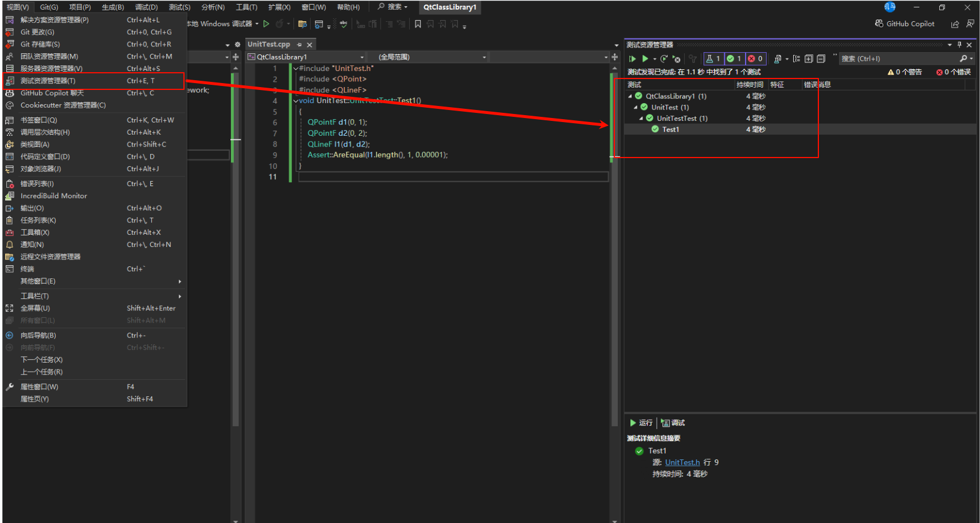Open QtClassLibrary1 project scope dropdown
This screenshot has height=523, width=980.
(x=306, y=57)
